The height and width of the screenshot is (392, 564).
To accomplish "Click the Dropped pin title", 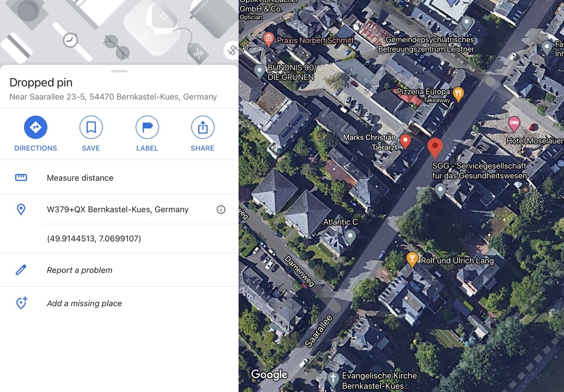I will [x=41, y=82].
